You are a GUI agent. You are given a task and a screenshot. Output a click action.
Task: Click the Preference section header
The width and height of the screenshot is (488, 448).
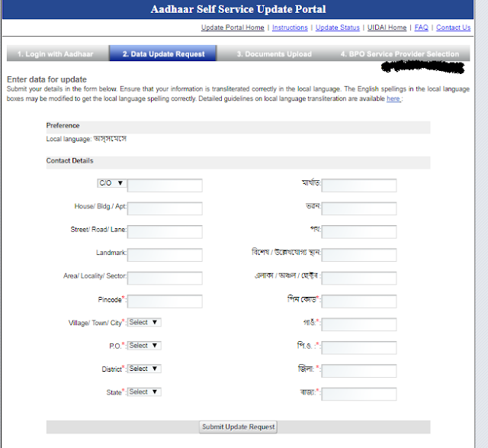(238, 127)
